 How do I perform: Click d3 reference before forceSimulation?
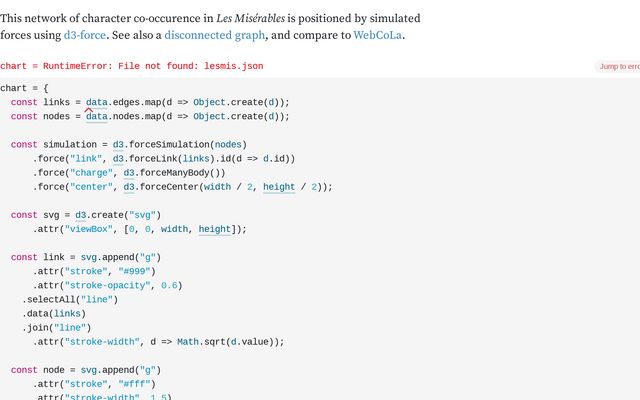tap(119, 144)
